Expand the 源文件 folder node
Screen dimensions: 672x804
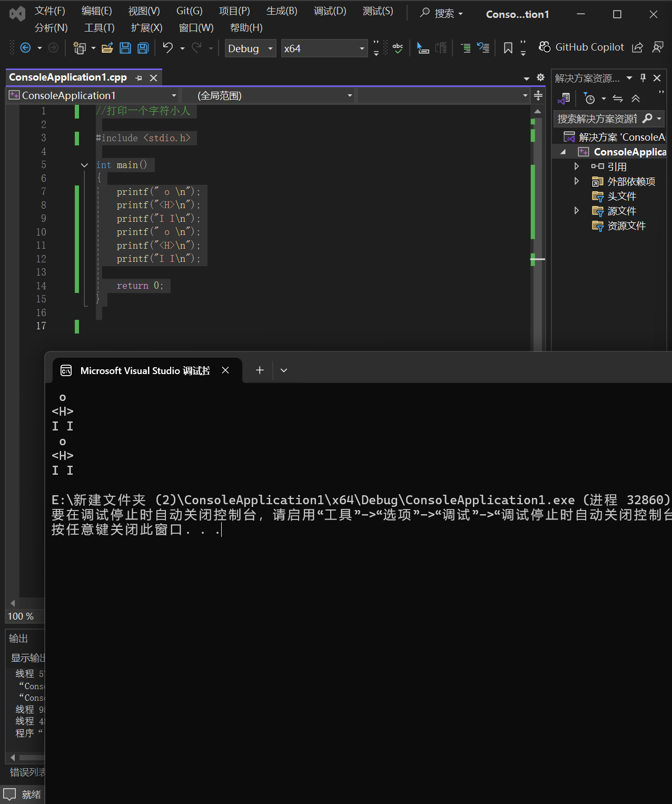click(x=577, y=211)
